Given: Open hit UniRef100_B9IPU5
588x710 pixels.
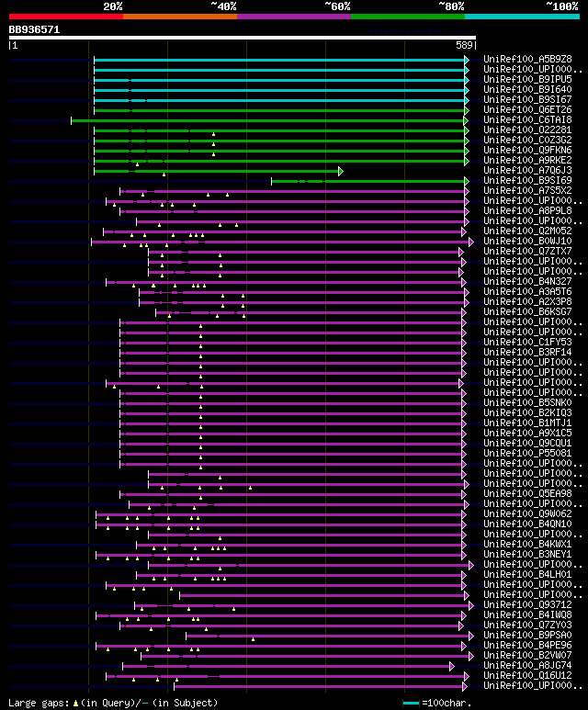Looking at the screenshot, I should pyautogui.click(x=527, y=79).
